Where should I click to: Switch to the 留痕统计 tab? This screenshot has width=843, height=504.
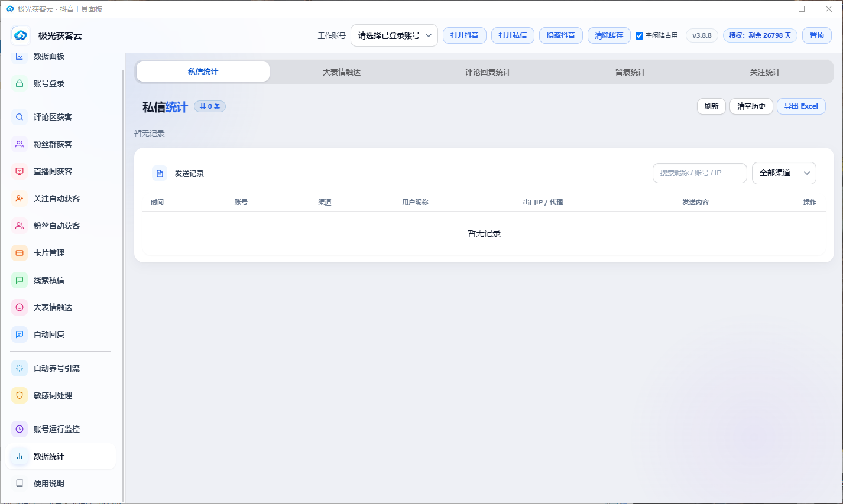pyautogui.click(x=630, y=72)
